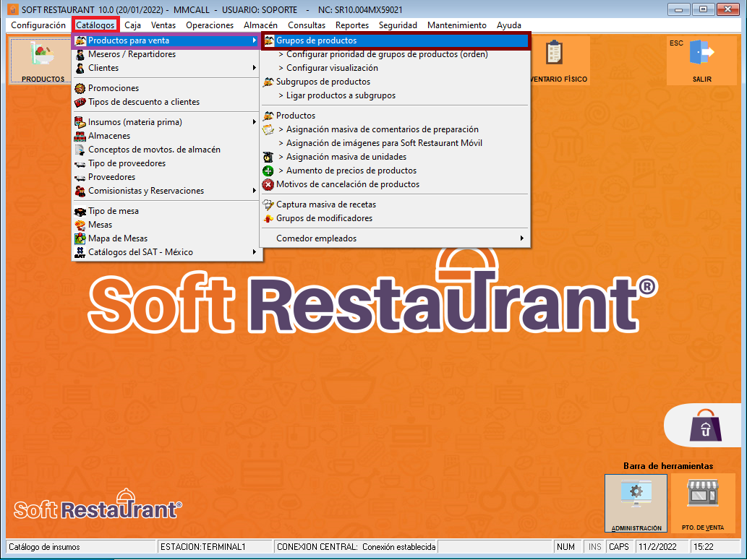Click the red Motivos de cancelación icon
Screen dimensions: 747x560
268,184
